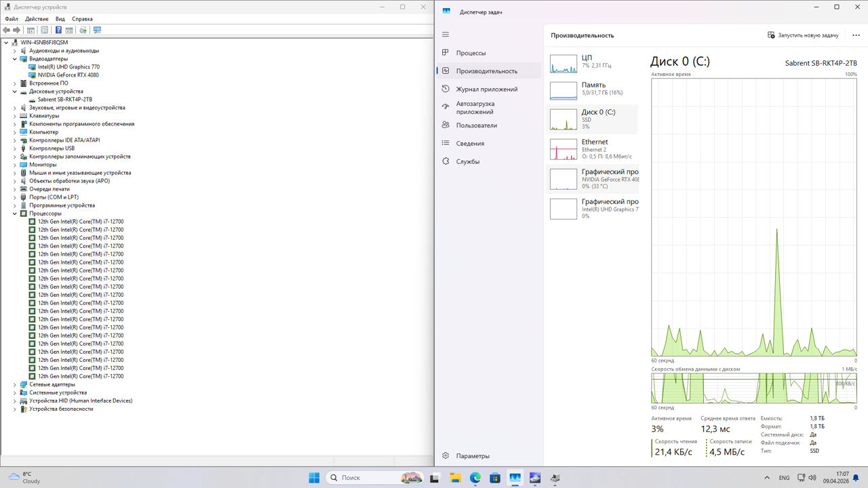Select NVIDIA GeForce RTX 4080 device entry

pyautogui.click(x=68, y=75)
